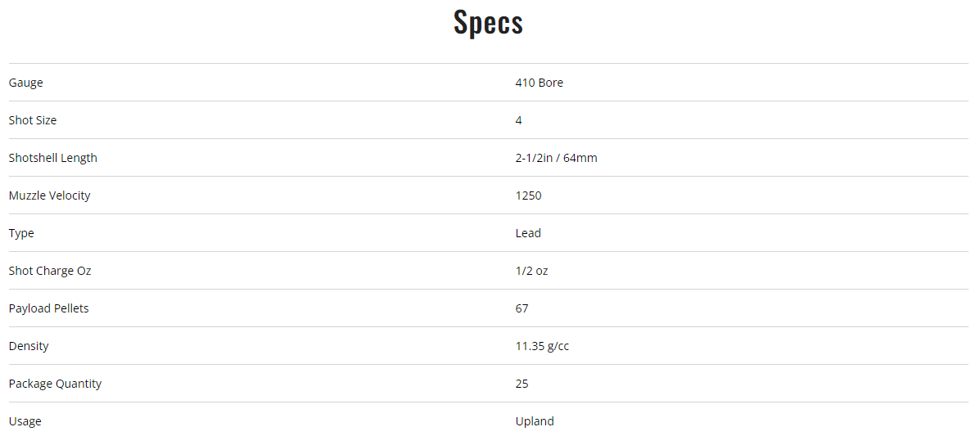This screenshot has height=445, width=980.
Task: Click the Gauge row label
Action: pyautogui.click(x=26, y=83)
